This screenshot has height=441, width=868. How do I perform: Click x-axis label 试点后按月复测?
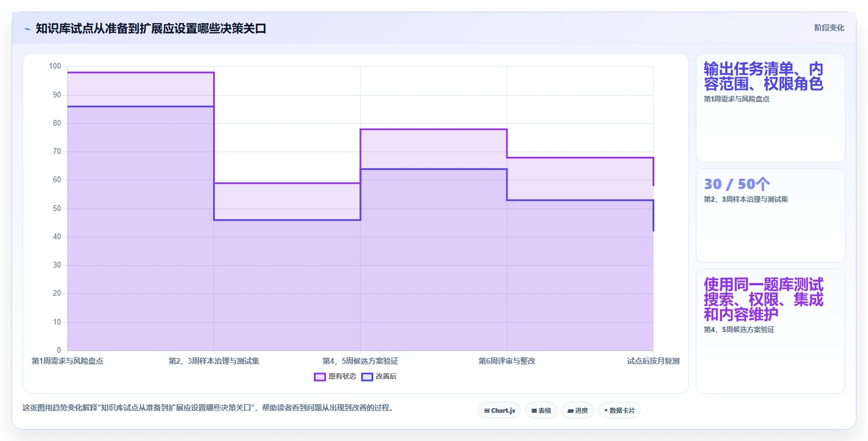pyautogui.click(x=653, y=361)
